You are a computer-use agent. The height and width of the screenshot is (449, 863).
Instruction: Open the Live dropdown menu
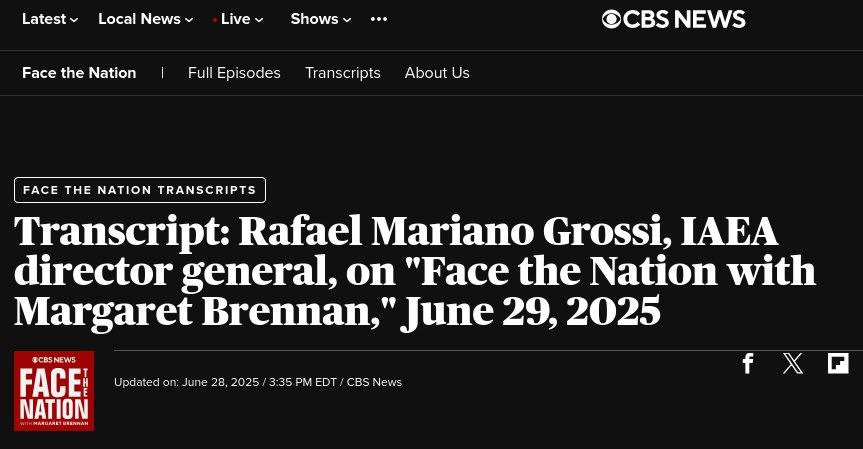pos(238,19)
